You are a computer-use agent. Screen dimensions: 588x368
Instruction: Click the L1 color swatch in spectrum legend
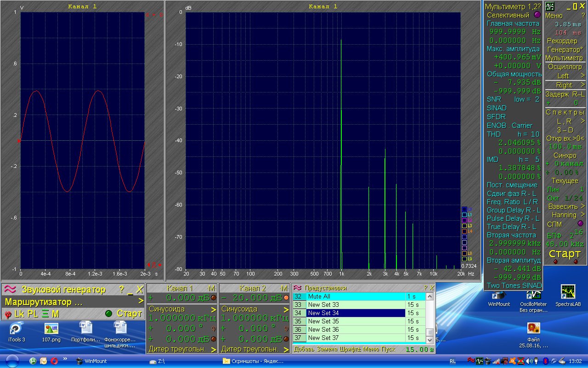(464, 215)
